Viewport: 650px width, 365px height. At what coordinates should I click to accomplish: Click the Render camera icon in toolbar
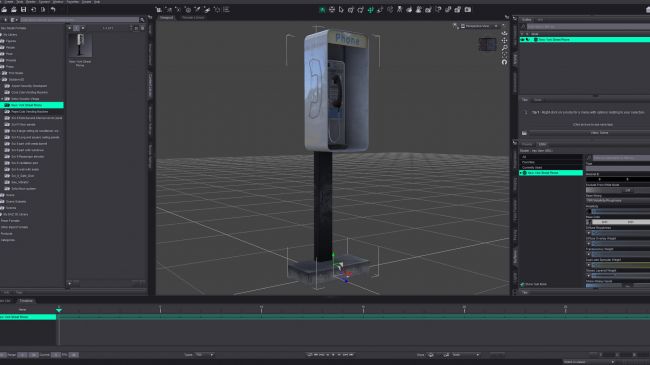(468, 10)
